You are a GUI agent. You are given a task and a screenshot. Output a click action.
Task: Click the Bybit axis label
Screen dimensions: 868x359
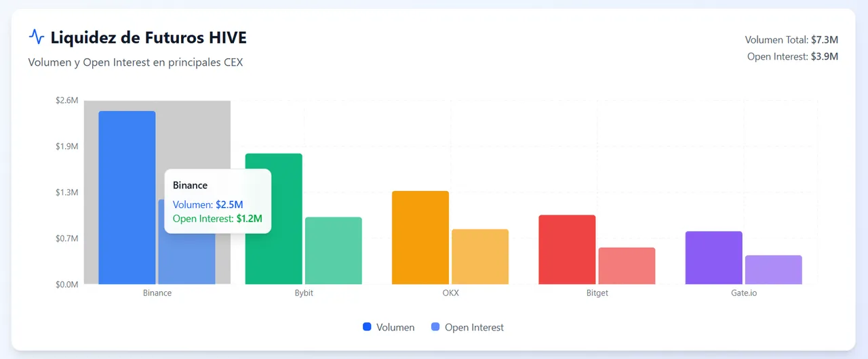[304, 293]
